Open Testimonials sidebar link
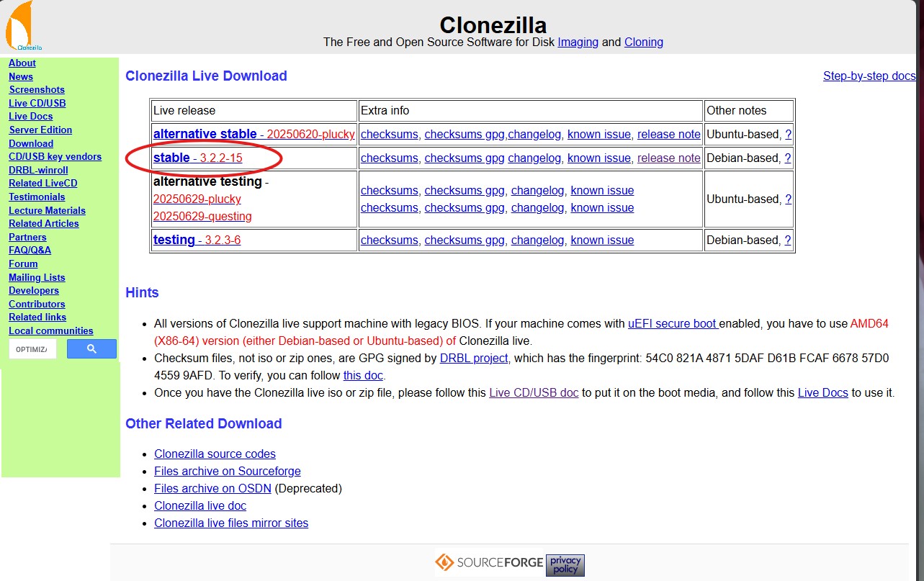The width and height of the screenshot is (924, 581). tap(37, 197)
